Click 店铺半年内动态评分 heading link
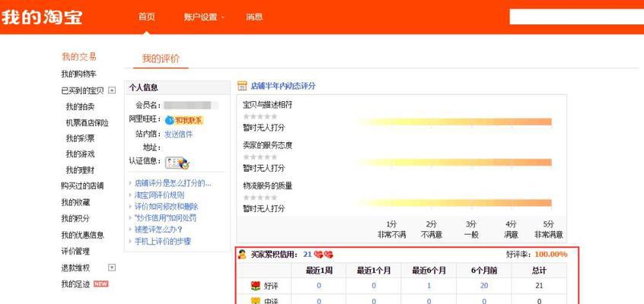644x304 pixels. [x=283, y=86]
